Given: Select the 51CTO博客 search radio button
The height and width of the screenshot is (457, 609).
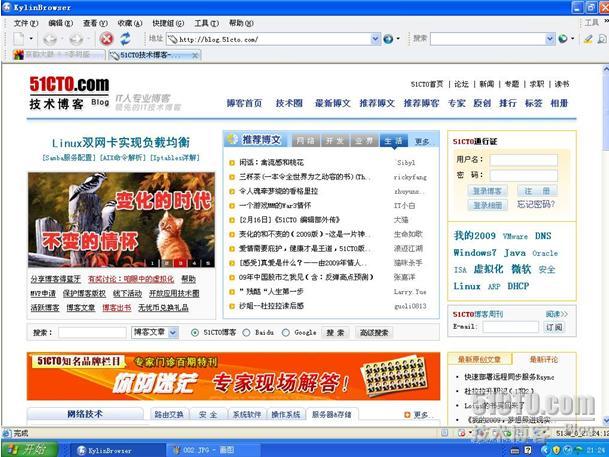Looking at the screenshot, I should coord(195,332).
